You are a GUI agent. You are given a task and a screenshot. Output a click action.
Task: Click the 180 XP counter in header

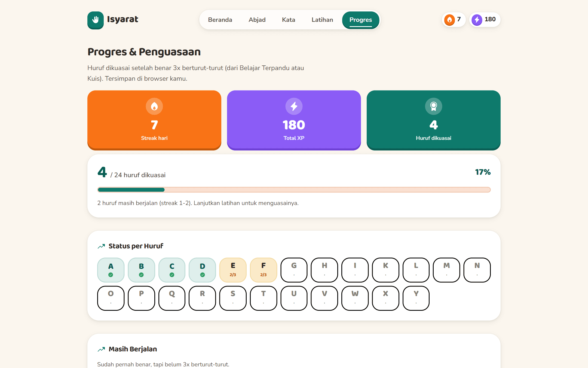click(x=485, y=20)
